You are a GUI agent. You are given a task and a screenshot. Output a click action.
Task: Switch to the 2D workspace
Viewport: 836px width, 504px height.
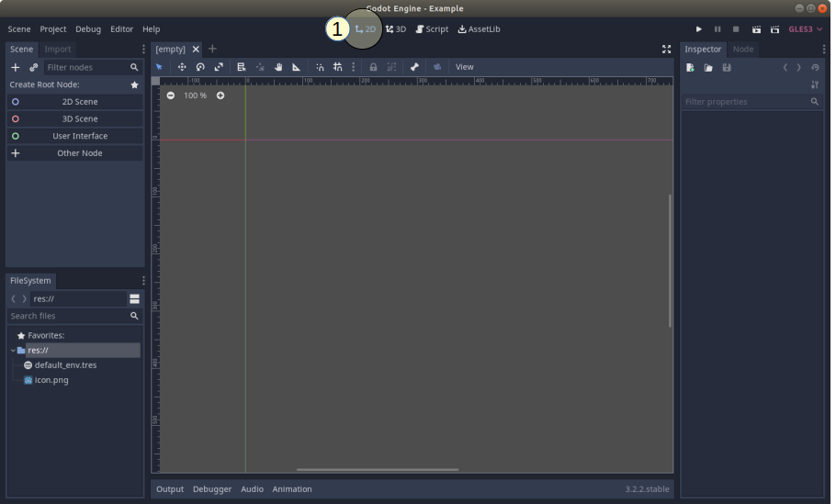pyautogui.click(x=366, y=29)
